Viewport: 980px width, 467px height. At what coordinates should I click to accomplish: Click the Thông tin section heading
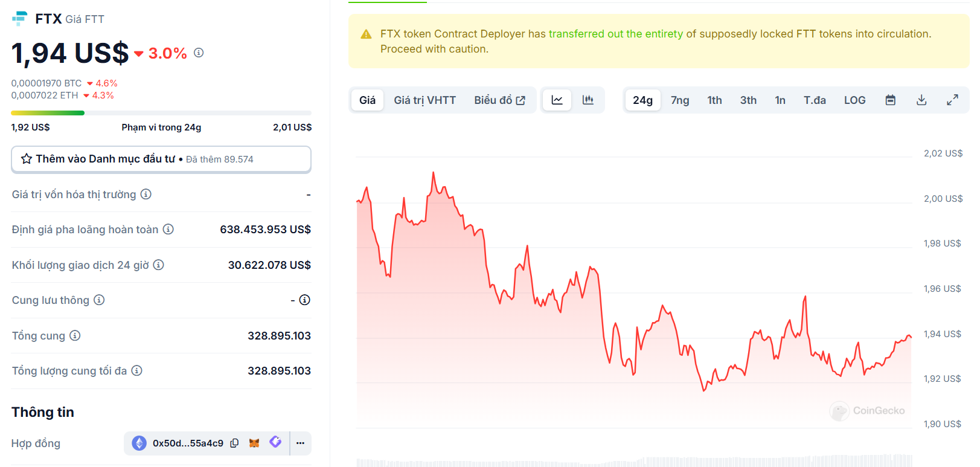click(43, 412)
